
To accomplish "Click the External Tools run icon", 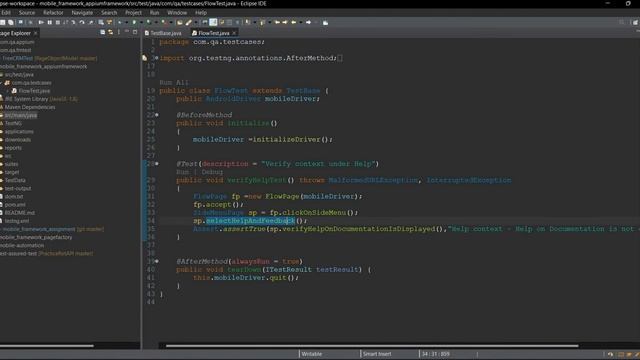I will point(163,22).
